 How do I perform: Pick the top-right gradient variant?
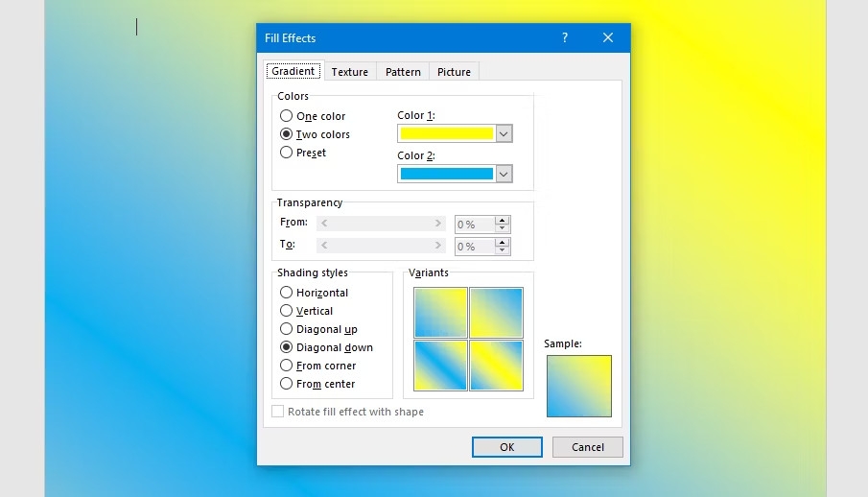tap(496, 313)
